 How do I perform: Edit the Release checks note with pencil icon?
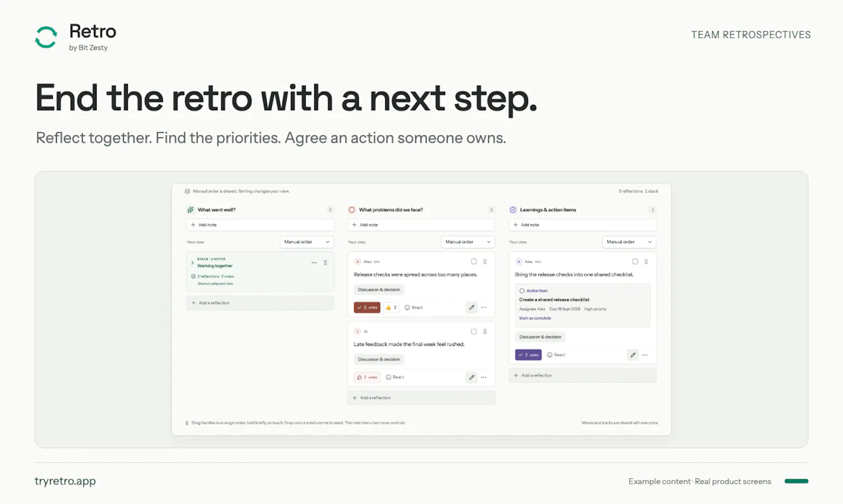coord(472,307)
